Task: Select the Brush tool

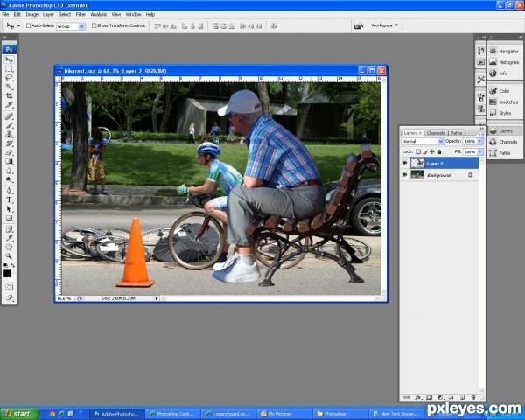Action: 9,125
